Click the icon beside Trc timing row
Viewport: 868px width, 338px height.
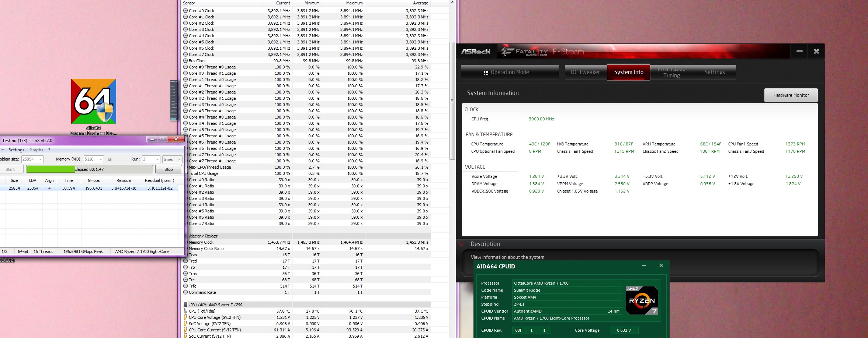pos(185,280)
